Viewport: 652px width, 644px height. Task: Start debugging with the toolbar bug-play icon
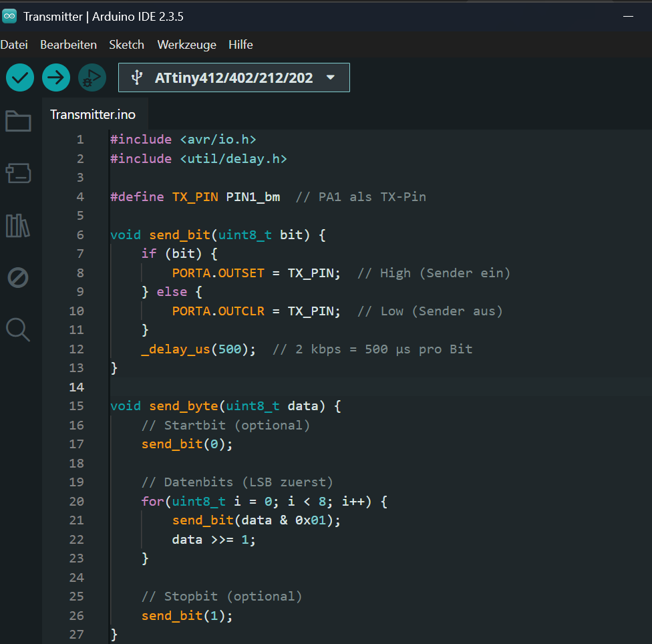[92, 77]
